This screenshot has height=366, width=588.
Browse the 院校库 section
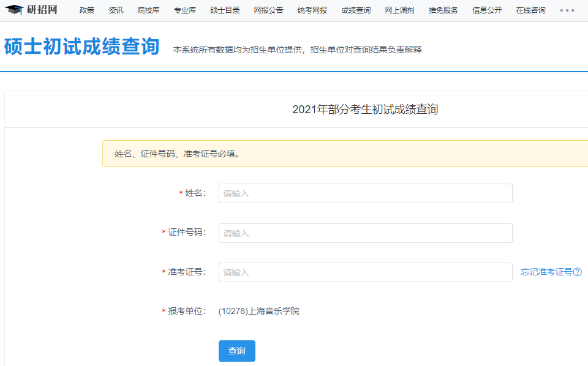[148, 10]
